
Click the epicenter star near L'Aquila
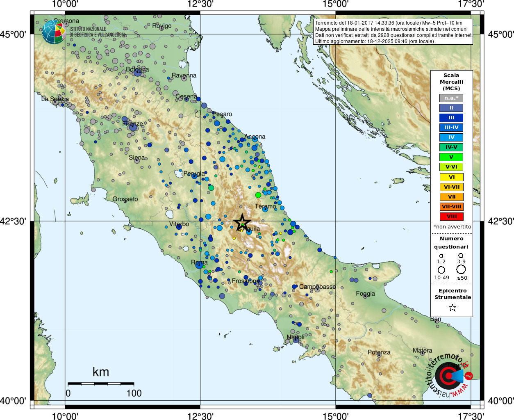coord(242,223)
